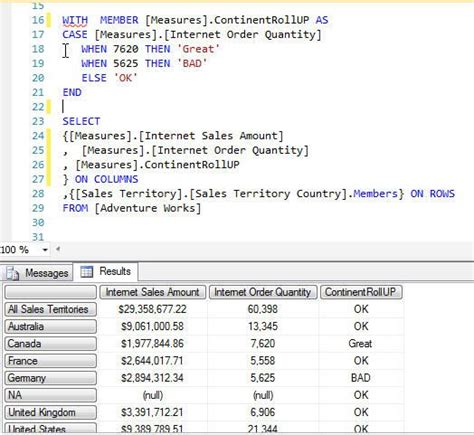Click the Internet Sales Amount column header
Viewport: 474px width, 435px height.
pyautogui.click(x=153, y=292)
